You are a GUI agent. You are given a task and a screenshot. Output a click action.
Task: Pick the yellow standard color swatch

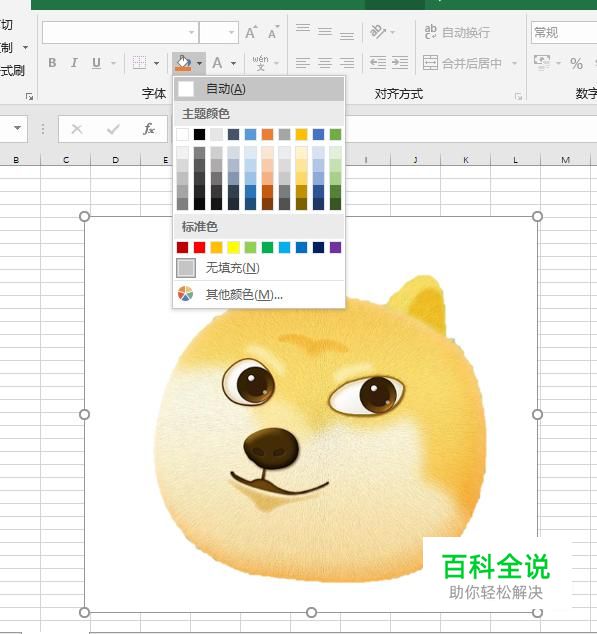pyautogui.click(x=233, y=247)
